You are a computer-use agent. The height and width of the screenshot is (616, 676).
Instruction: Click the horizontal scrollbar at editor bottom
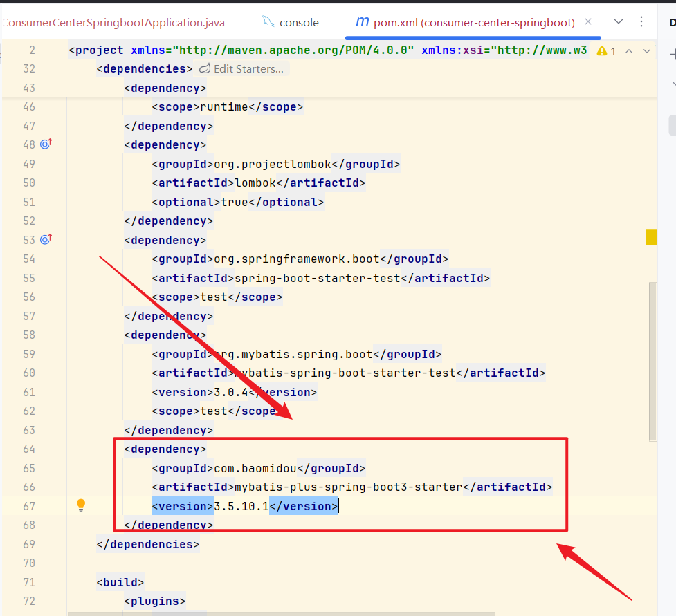[282, 613]
